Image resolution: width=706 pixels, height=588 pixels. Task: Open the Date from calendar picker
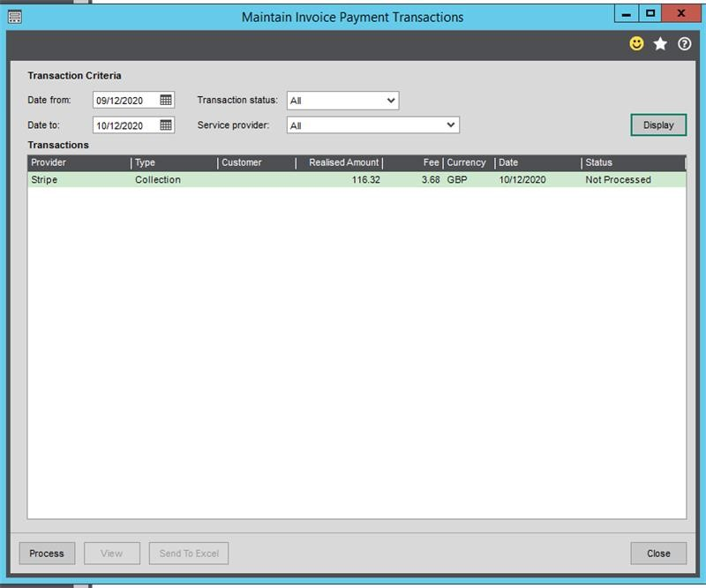[x=166, y=100]
